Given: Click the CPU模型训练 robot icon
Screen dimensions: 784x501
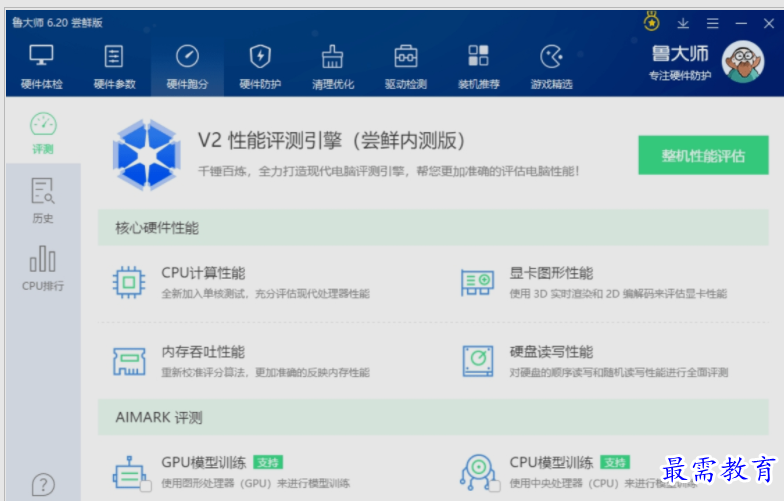Looking at the screenshot, I should (479, 472).
